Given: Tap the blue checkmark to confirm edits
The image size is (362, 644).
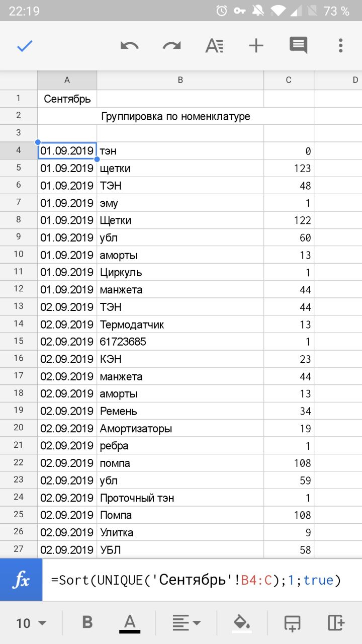Looking at the screenshot, I should tap(25, 46).
